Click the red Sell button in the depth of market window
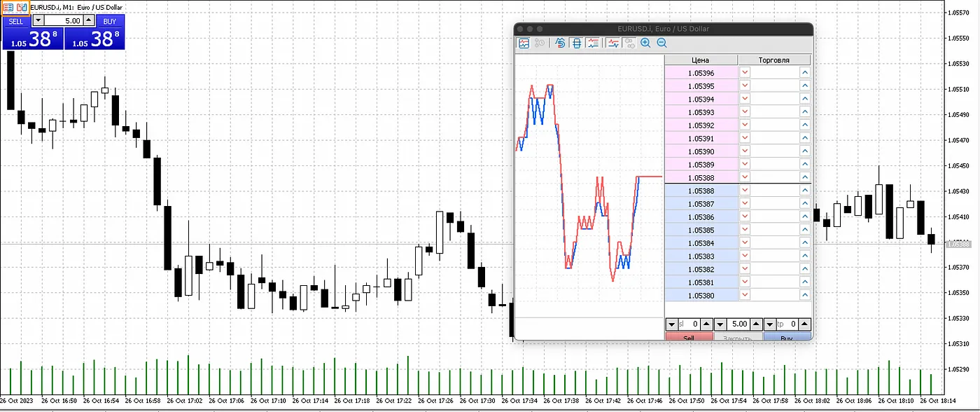980x412 pixels. [689, 337]
